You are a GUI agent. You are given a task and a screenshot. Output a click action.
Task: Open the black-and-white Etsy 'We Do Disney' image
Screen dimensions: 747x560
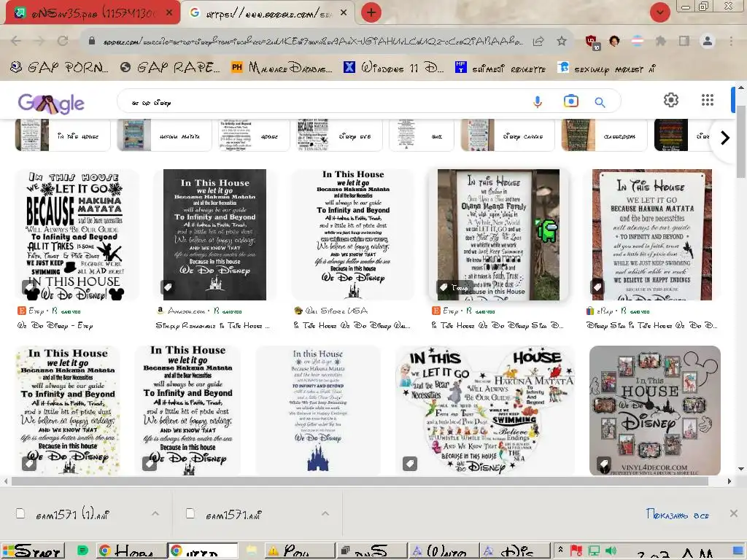pyautogui.click(x=76, y=235)
